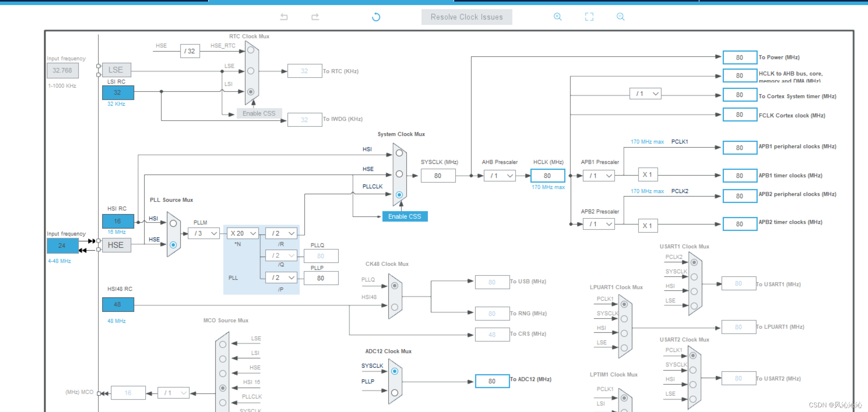Open the PLL /P divider dropdown

click(281, 277)
